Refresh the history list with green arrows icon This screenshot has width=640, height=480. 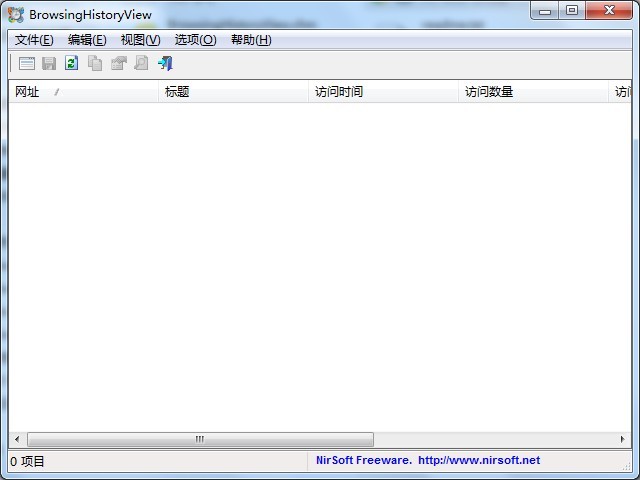[72, 63]
